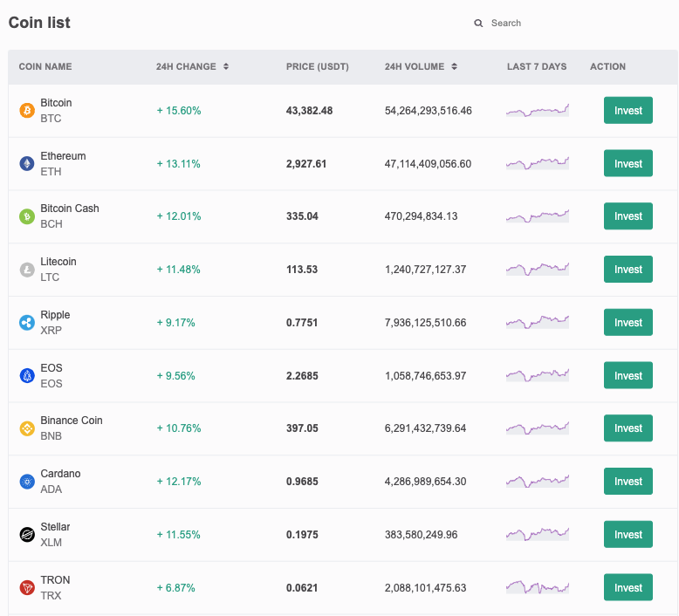Invest in Bitcoin
The image size is (679, 616).
pos(628,111)
